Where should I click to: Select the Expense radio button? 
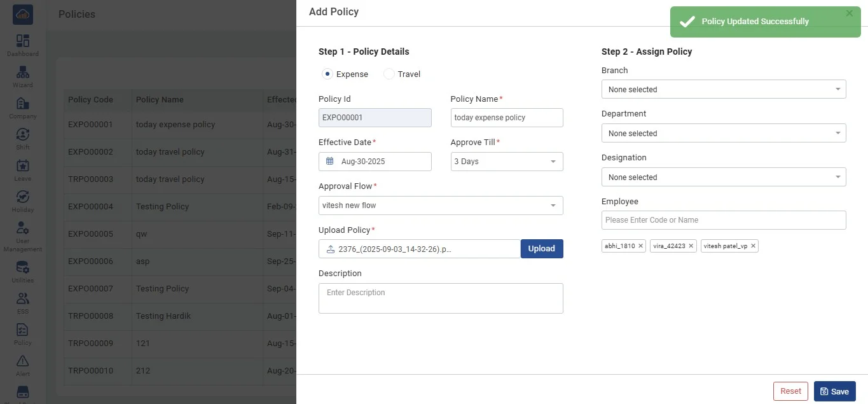click(327, 74)
